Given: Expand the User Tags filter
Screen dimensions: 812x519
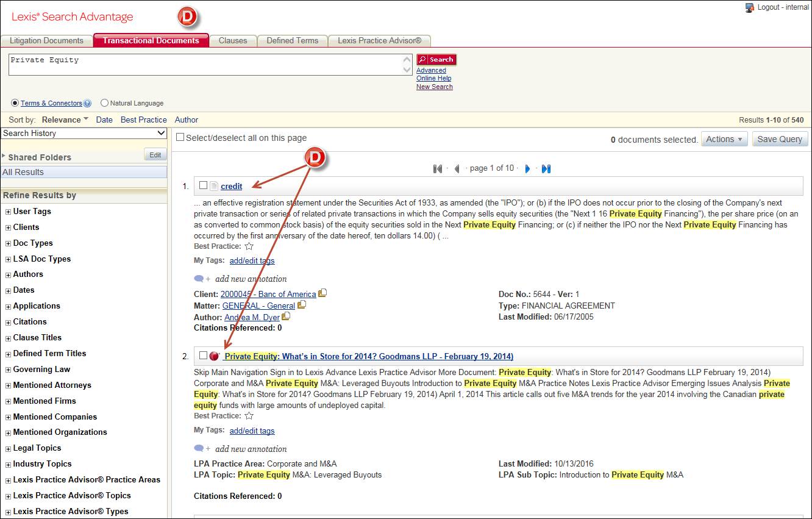Looking at the screenshot, I should click(x=8, y=212).
